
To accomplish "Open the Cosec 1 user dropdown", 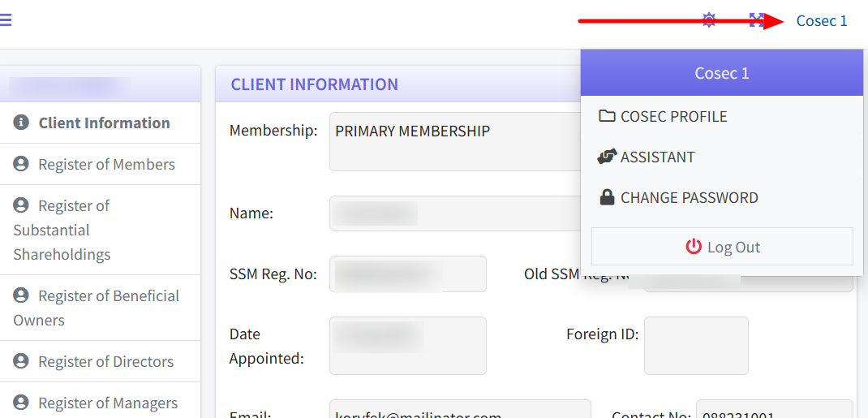I will [x=821, y=21].
